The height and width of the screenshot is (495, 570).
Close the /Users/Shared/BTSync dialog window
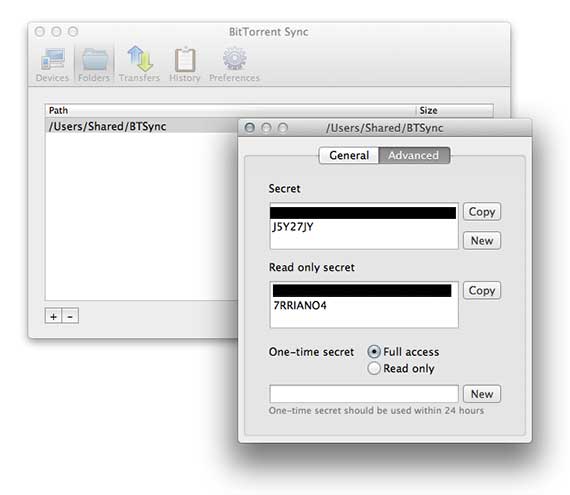point(250,128)
